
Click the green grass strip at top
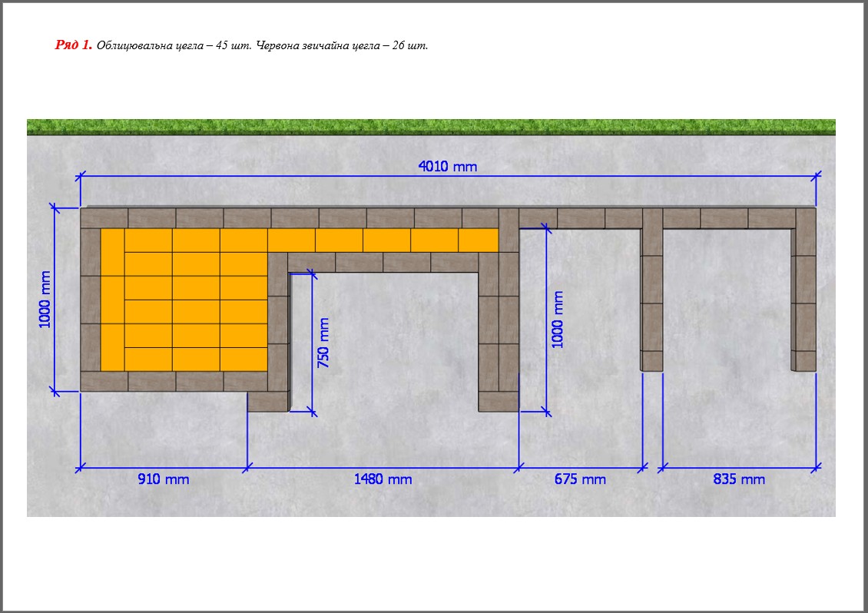point(430,127)
